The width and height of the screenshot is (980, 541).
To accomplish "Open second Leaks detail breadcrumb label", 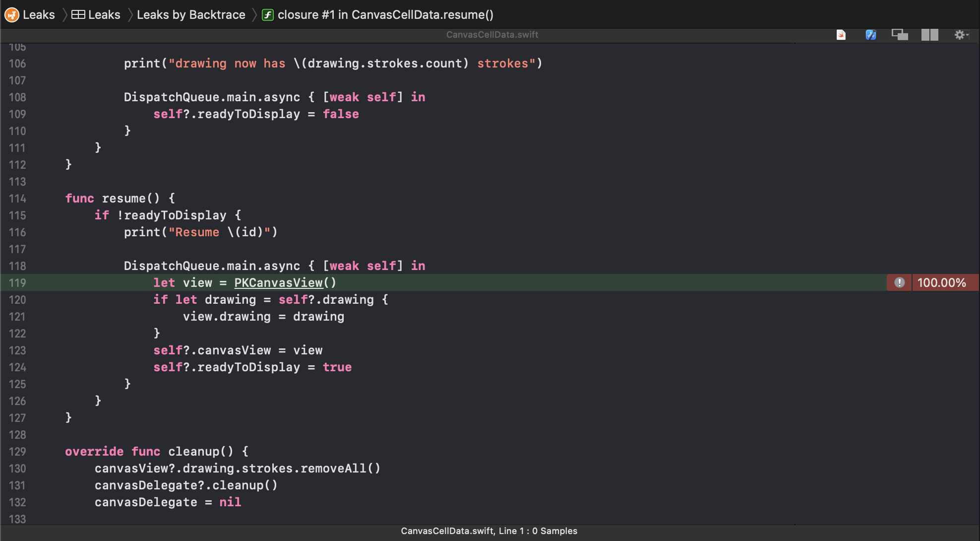I will click(104, 15).
